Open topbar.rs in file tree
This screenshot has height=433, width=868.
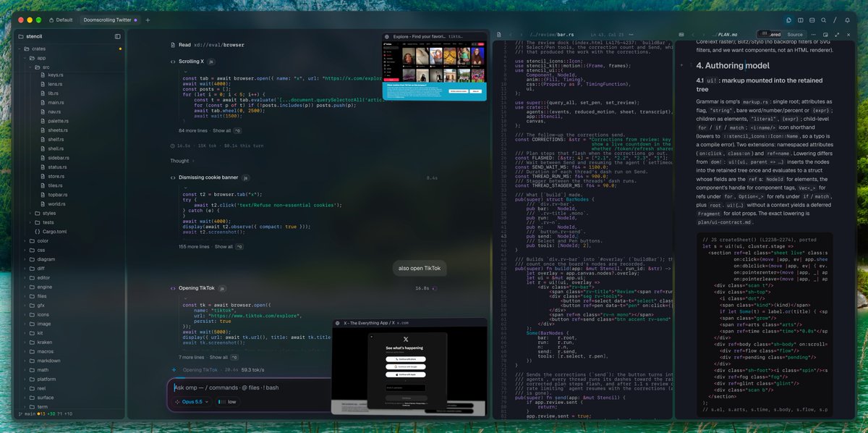(x=57, y=195)
